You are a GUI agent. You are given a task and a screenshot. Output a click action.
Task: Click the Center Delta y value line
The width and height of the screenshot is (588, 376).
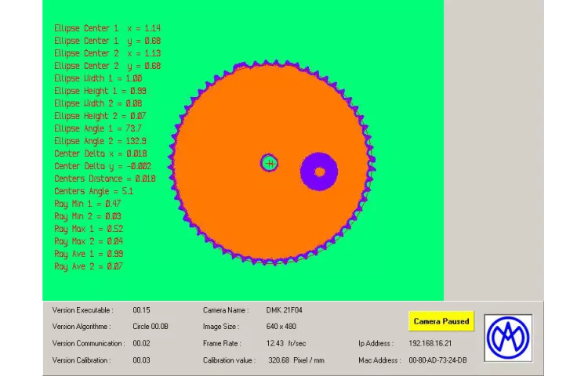pos(103,166)
